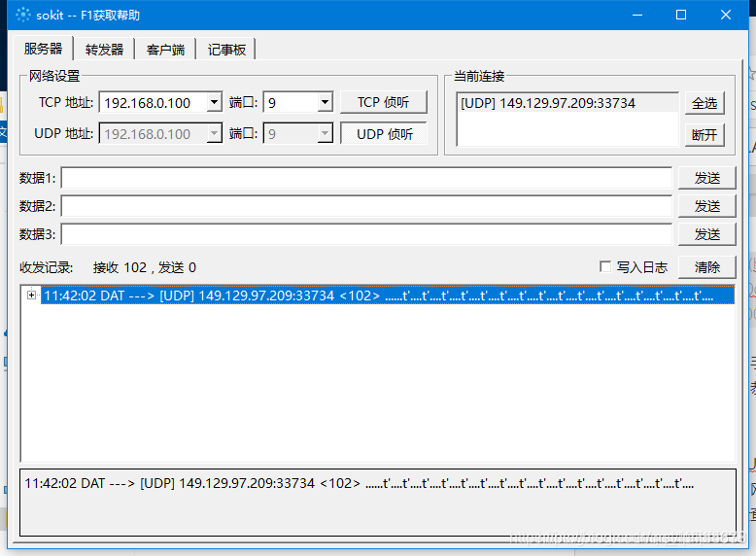Open the 转发器 tab
This screenshot has width=756, height=556.
point(104,50)
